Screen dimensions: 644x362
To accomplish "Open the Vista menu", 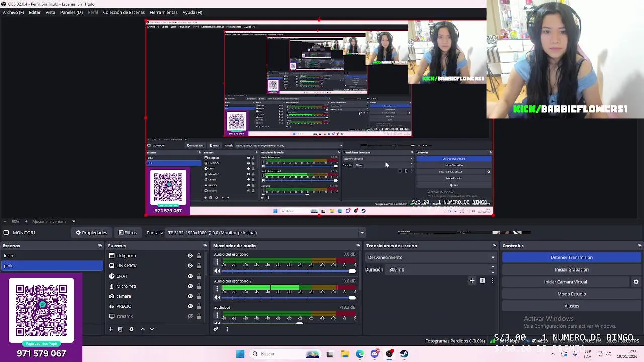I will pos(50,12).
